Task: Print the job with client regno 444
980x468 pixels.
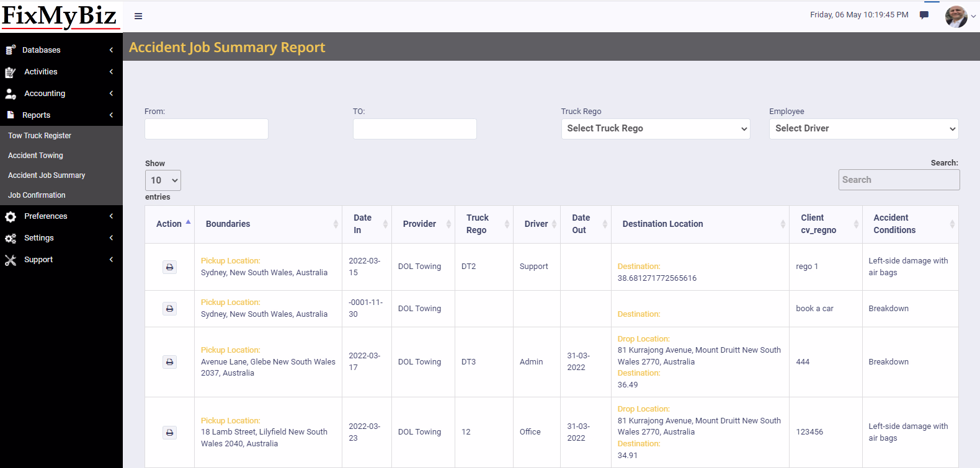Action: pyautogui.click(x=169, y=362)
